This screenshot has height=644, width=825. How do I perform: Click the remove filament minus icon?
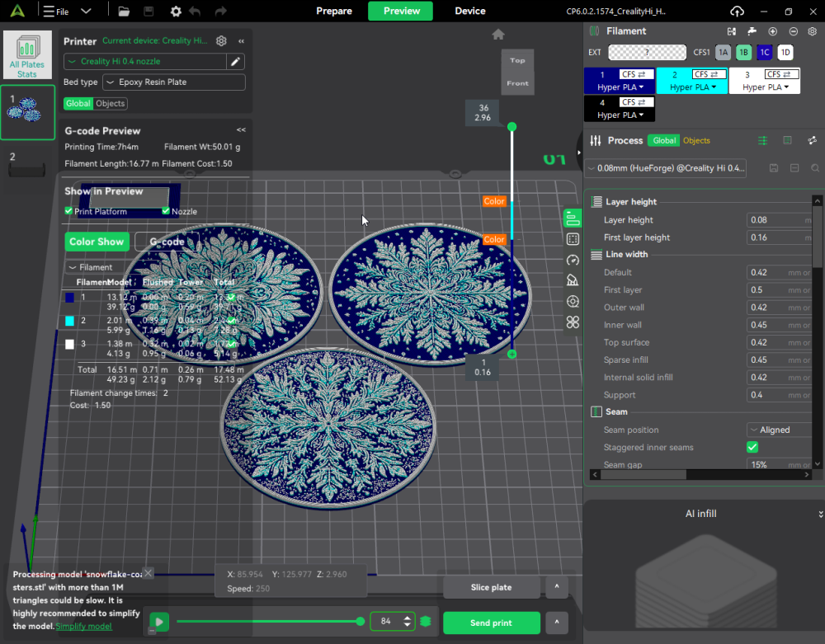pos(793,31)
